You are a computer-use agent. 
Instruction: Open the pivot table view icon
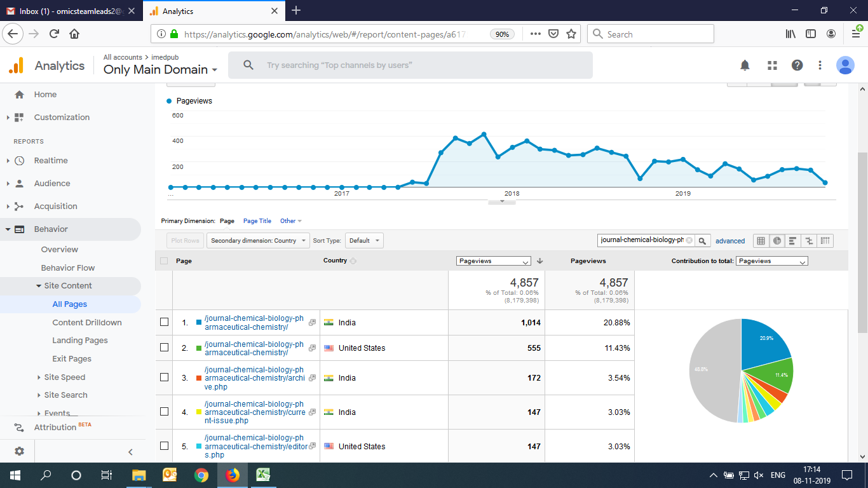point(825,241)
